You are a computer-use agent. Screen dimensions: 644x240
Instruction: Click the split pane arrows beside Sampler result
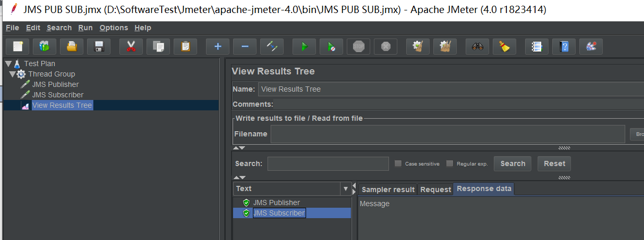(x=355, y=188)
